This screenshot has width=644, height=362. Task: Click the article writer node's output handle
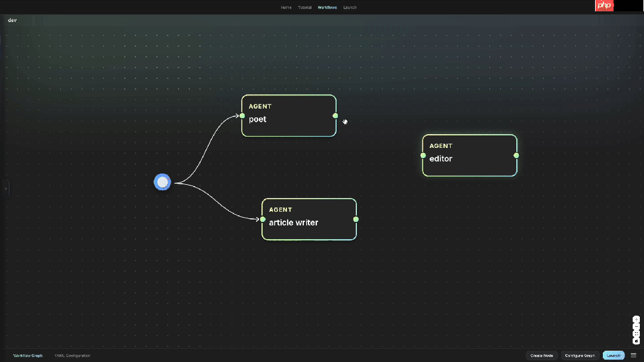pos(356,219)
